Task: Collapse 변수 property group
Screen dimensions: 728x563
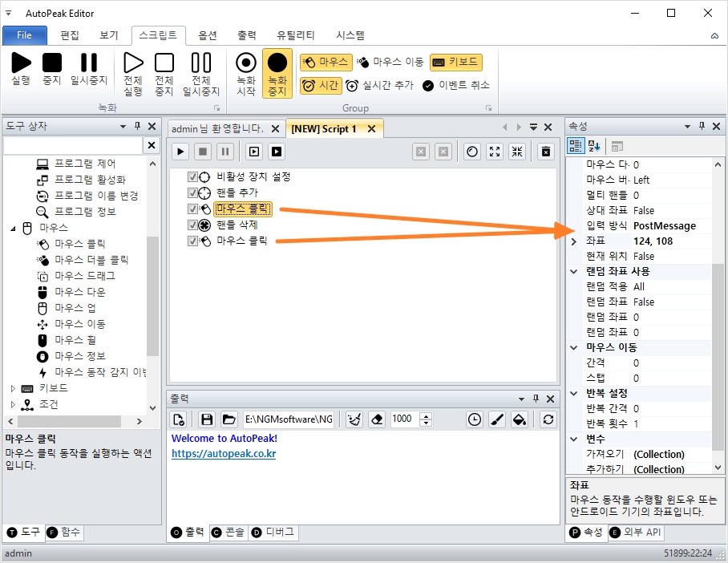Action: 574,439
